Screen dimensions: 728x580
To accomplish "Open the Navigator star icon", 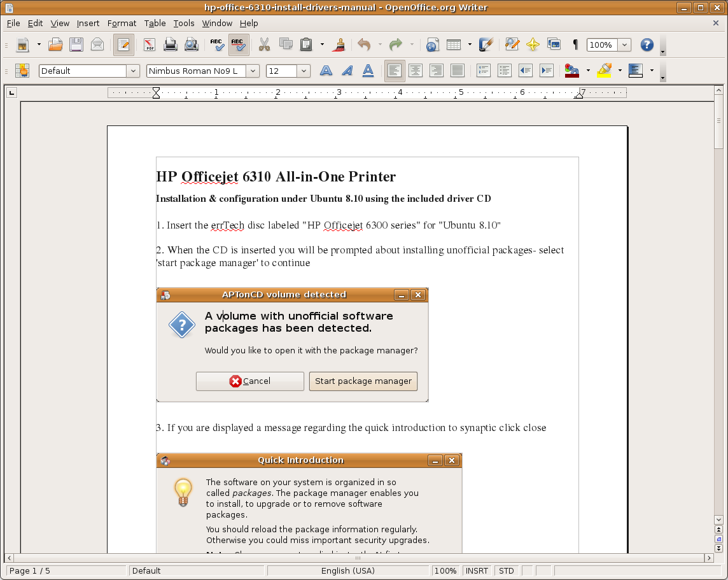I will [x=533, y=45].
